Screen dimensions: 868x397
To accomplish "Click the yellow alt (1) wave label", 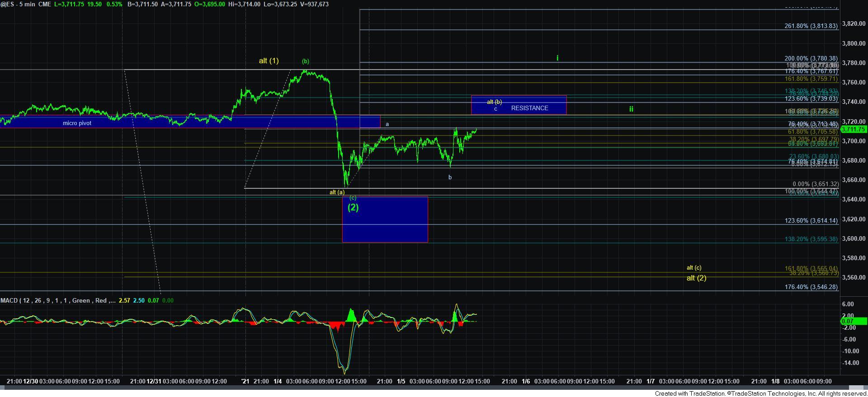I will click(269, 61).
